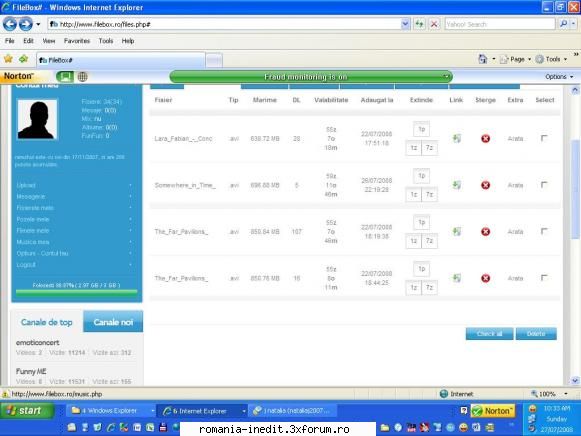Open the address bar URL dropdown
Screen dimensions: 581x436
click(x=405, y=24)
